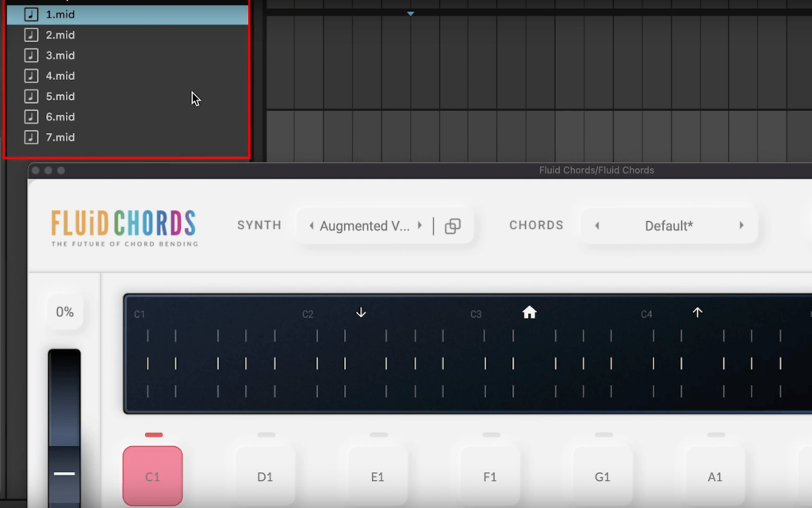This screenshot has width=812, height=508.
Task: Trigger the E1 chord pad
Action: click(x=377, y=476)
